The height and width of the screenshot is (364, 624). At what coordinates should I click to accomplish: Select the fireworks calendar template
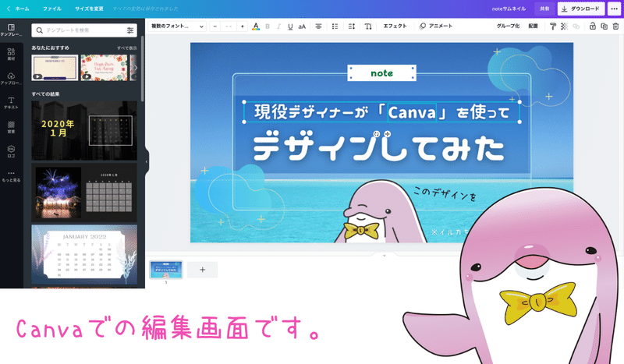[x=84, y=193]
